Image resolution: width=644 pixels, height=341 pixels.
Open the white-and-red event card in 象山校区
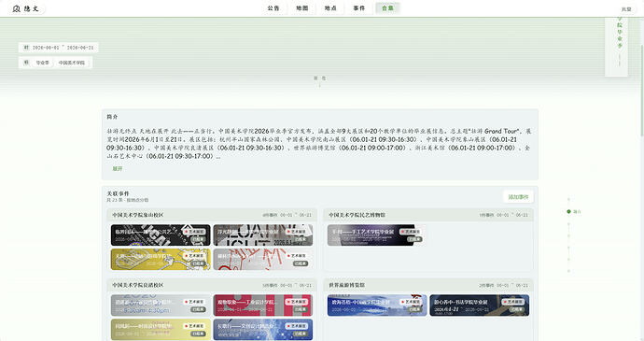(263, 259)
